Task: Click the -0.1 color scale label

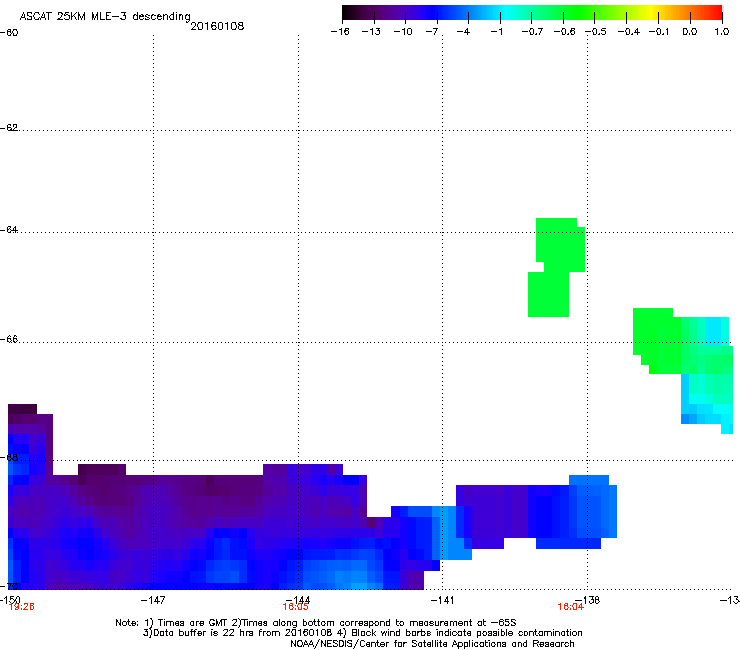Action: [659, 32]
